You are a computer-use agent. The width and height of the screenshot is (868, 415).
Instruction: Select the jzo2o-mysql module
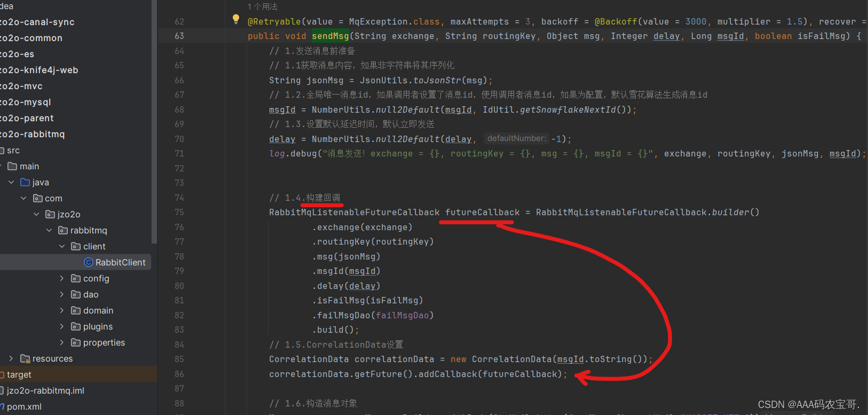(26, 102)
